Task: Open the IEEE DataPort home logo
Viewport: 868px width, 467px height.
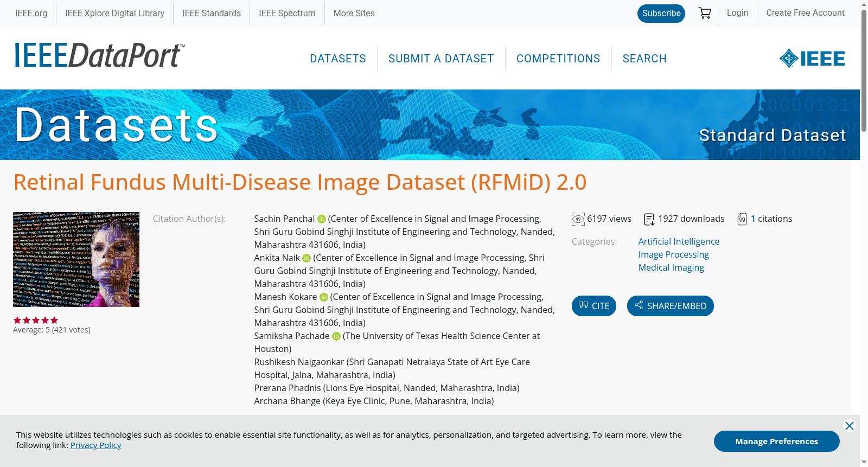Action: [x=99, y=55]
